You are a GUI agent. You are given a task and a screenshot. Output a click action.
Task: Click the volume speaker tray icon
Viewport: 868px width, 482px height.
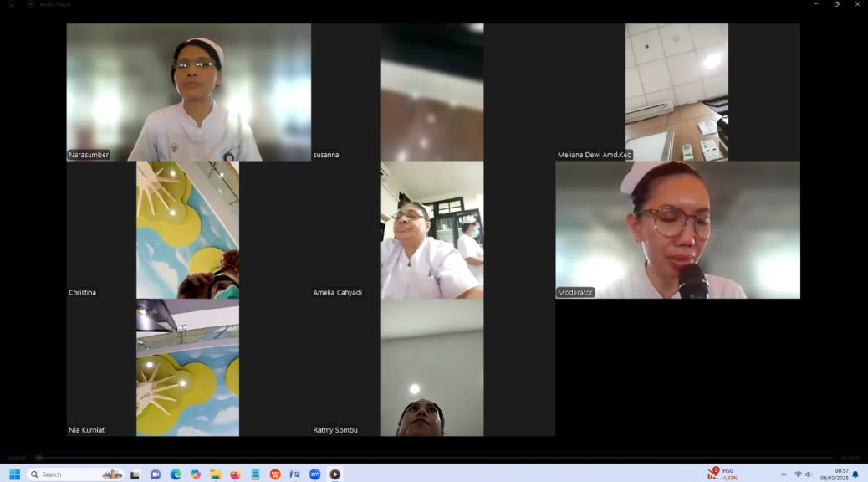pyautogui.click(x=809, y=474)
